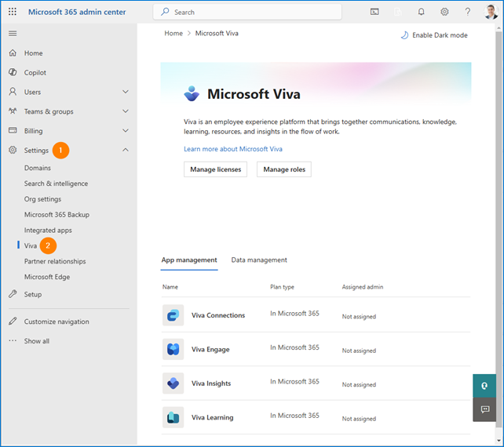The width and height of the screenshot is (504, 447).
Task: Click the Plan type column header
Action: point(282,287)
